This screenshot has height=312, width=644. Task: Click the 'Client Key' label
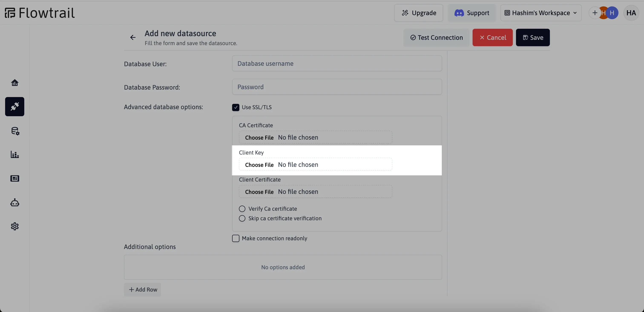(x=251, y=153)
